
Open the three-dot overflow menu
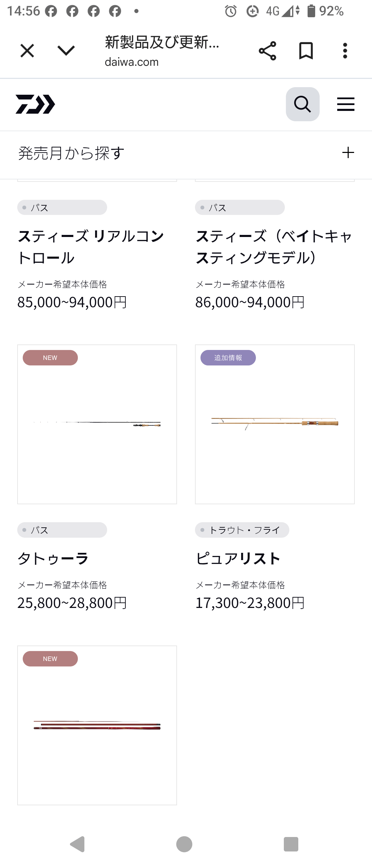click(x=345, y=51)
